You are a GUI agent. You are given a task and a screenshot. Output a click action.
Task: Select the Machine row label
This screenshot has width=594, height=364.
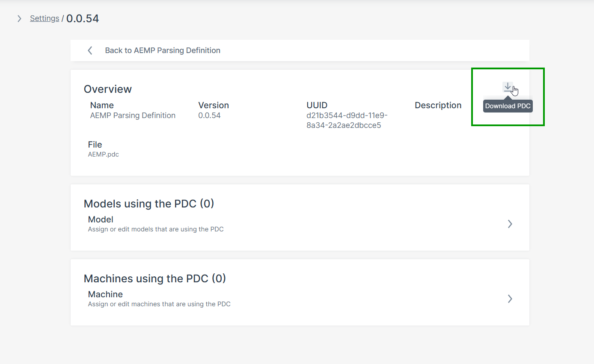point(105,294)
